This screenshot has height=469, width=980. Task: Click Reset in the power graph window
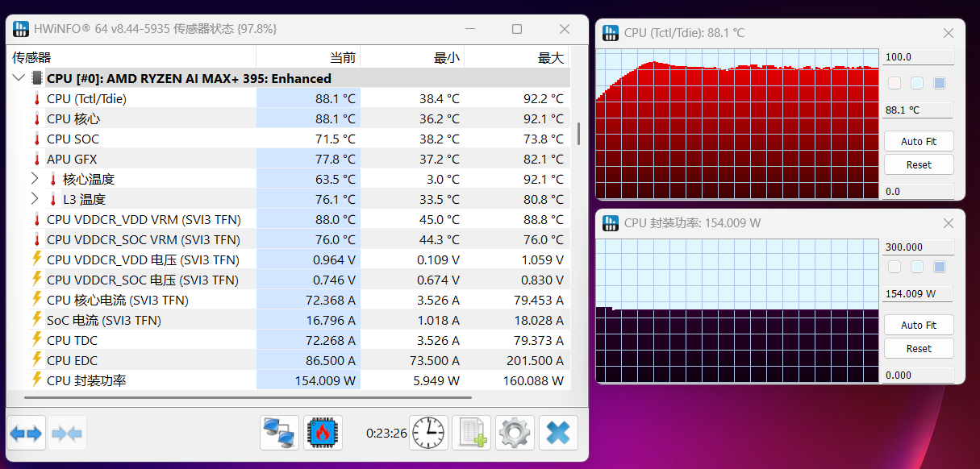click(919, 348)
